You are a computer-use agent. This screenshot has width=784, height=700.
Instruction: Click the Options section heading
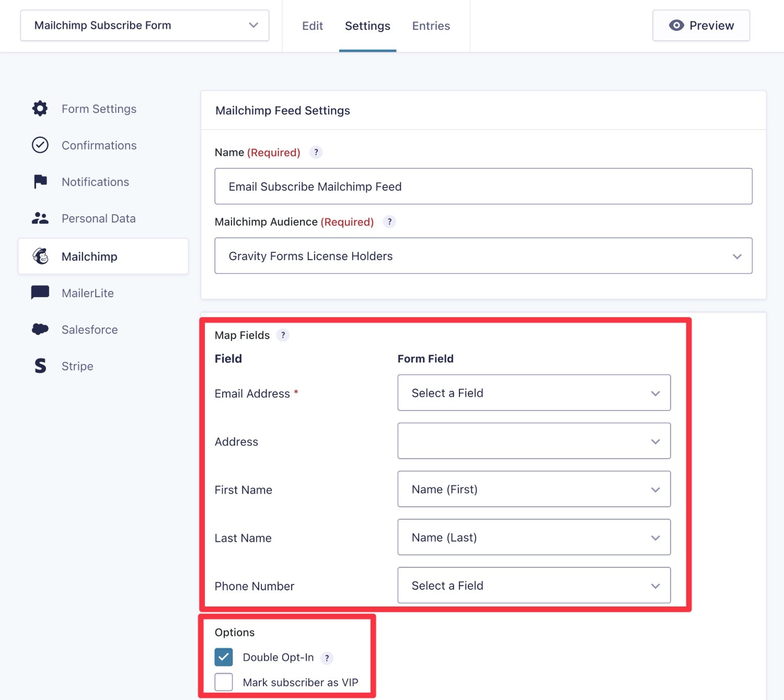235,632
